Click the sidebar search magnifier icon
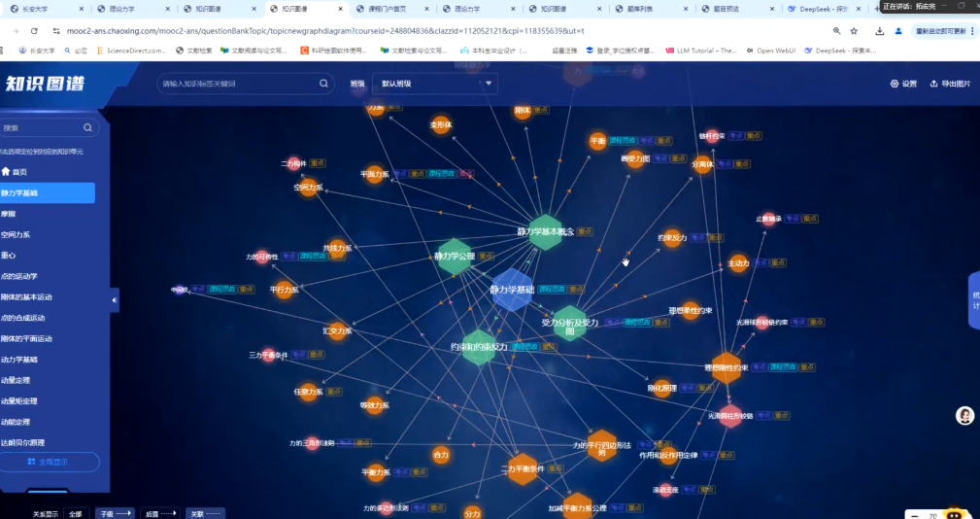Screen dimensions: 980x519 click(87, 127)
